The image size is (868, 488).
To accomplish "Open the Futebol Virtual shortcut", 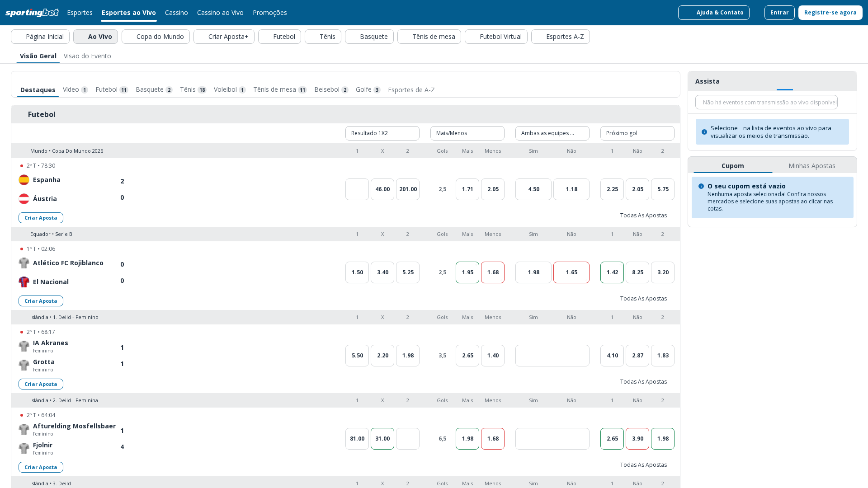I will coord(496,37).
